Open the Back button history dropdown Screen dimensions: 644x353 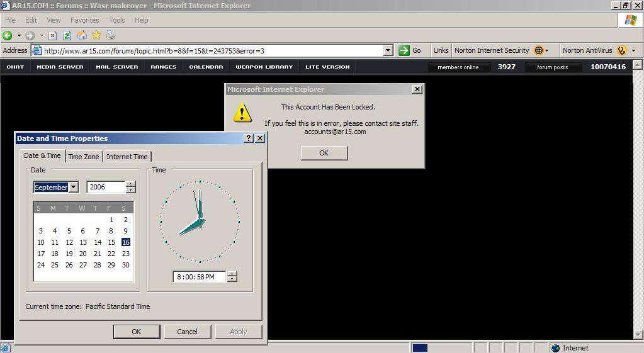[19, 36]
